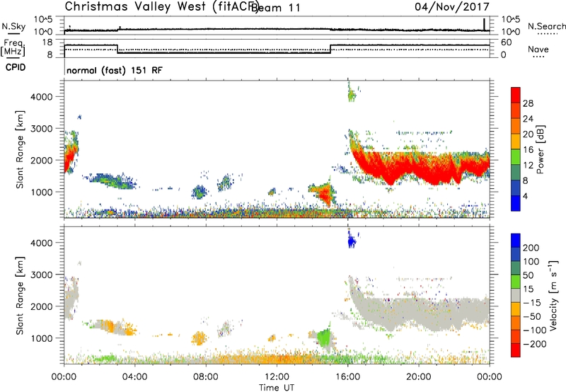Click the '12:00' time axis label
Image resolution: width=566 pixels, height=392 pixels.
(277, 377)
